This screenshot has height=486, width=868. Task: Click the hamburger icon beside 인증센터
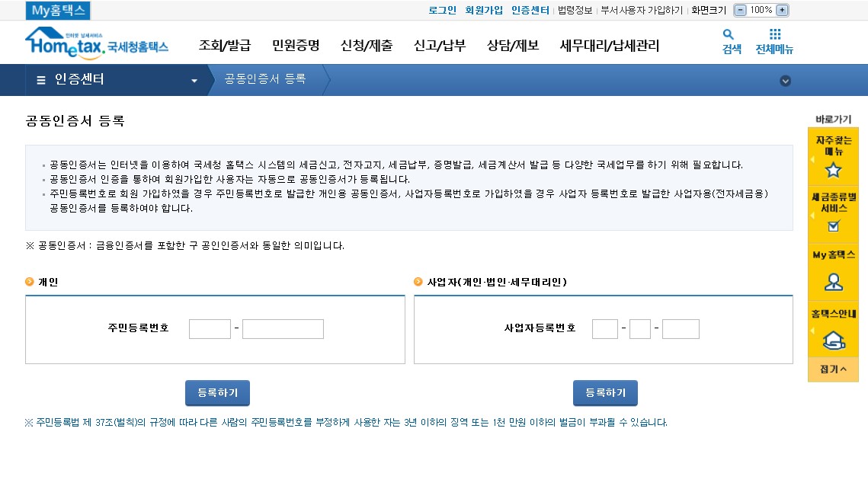pyautogui.click(x=41, y=80)
